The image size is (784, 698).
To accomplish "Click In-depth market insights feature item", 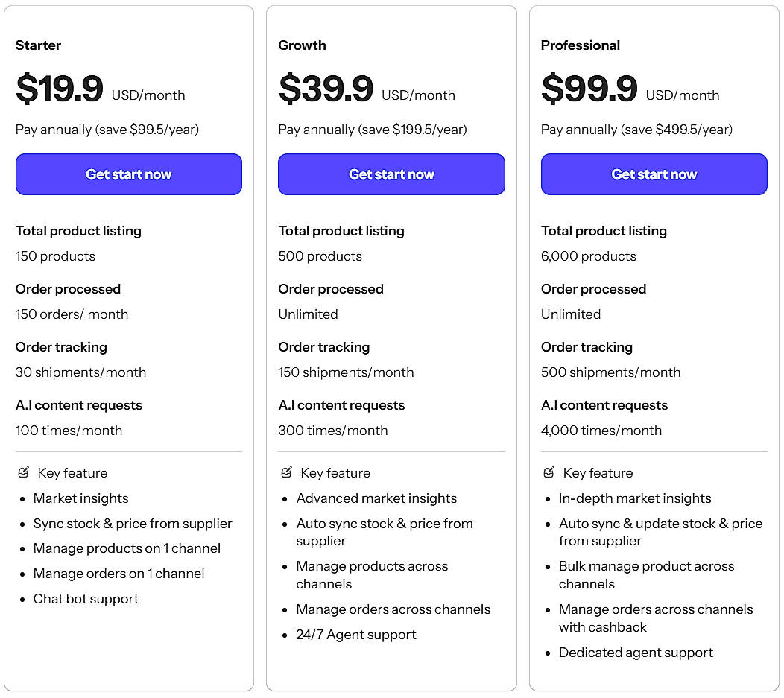I will [635, 498].
